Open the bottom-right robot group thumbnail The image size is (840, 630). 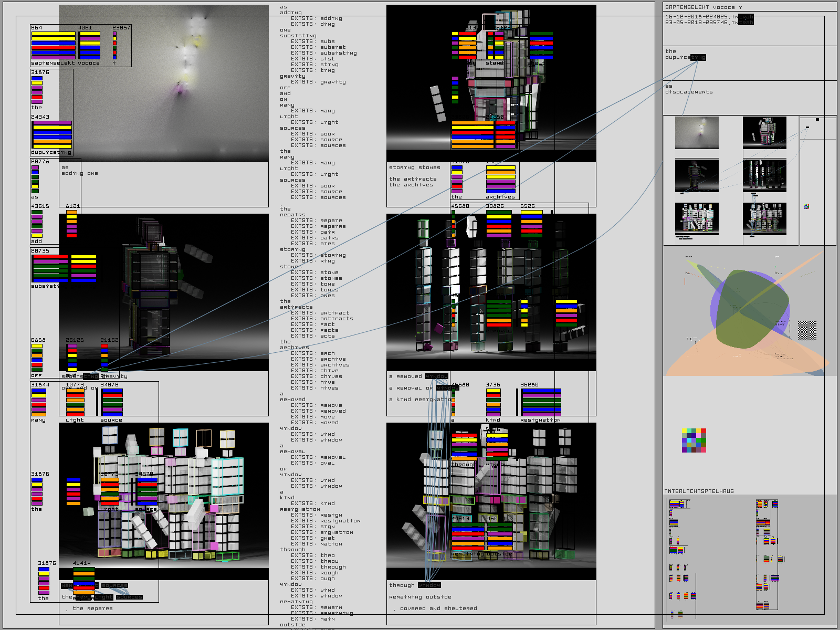coord(764,219)
